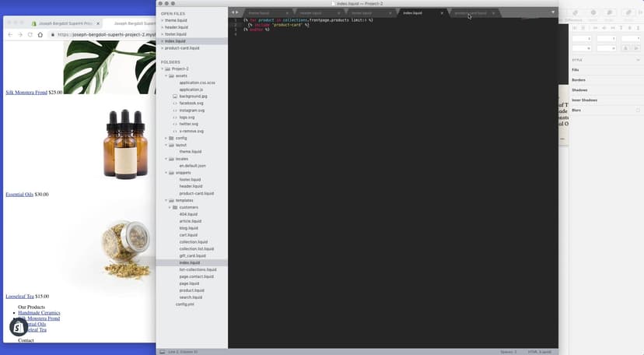Open the tab list dropdown arrow
Viewport: 644px width, 355px height.
tap(553, 12)
